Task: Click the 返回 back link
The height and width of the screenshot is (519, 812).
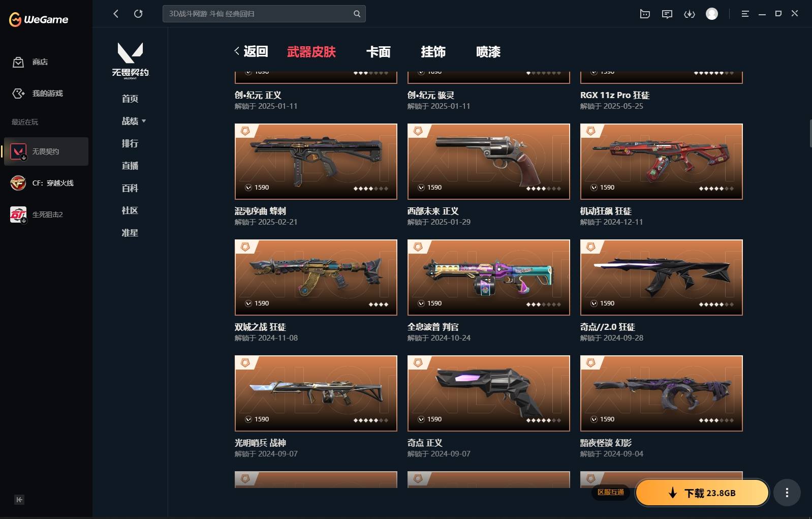Action: [x=251, y=51]
